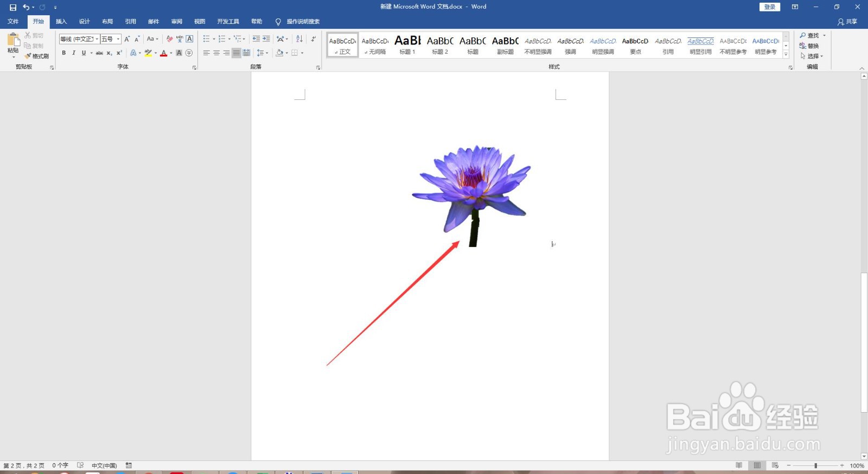Viewport: 868px width, 474px height.
Task: Click the Sign in (登录) button
Action: coord(769,7)
